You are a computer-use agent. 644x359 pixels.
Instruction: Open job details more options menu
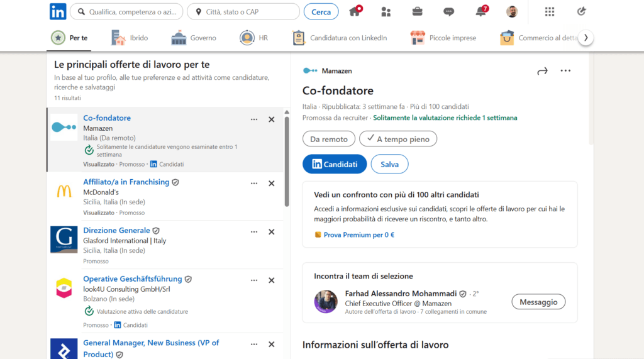(x=565, y=70)
